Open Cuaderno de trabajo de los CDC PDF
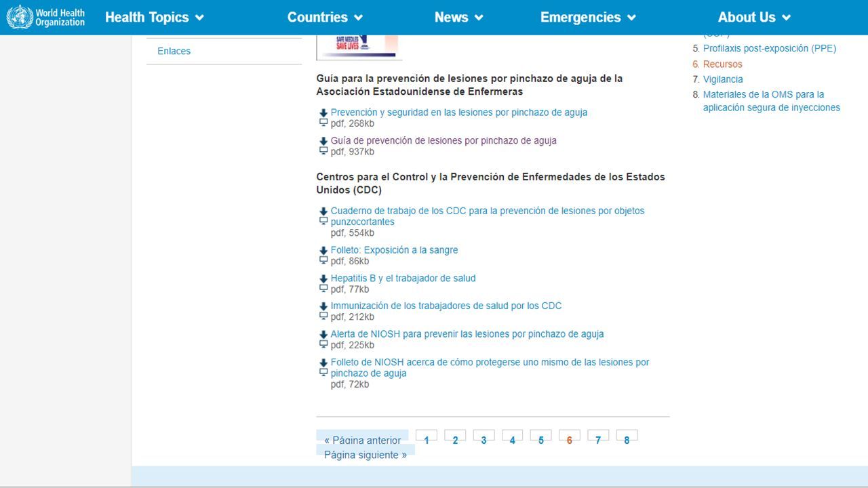868x488 pixels. click(488, 216)
